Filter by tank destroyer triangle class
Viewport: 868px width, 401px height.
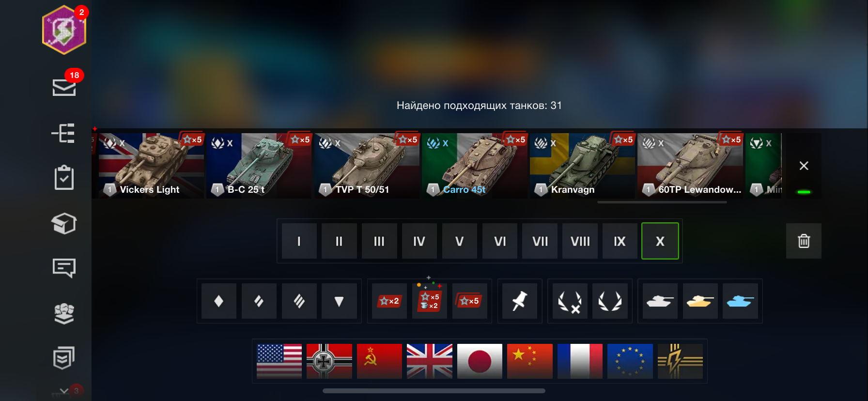pyautogui.click(x=339, y=301)
